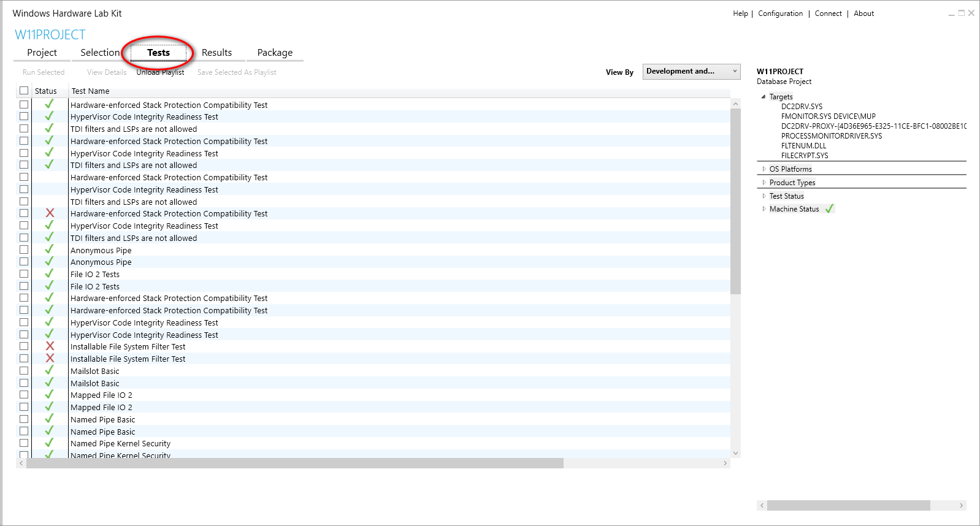The height and width of the screenshot is (526, 980).
Task: Enable checkbox for first Named Pipe Kernel Security
Action: (x=24, y=443)
